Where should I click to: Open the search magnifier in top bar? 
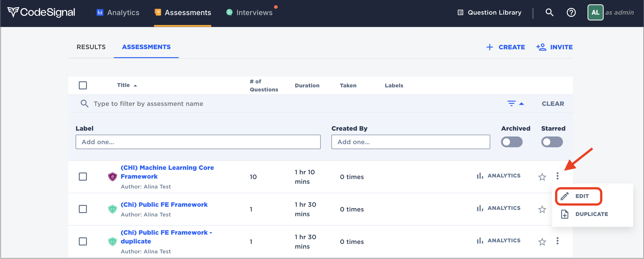(549, 12)
